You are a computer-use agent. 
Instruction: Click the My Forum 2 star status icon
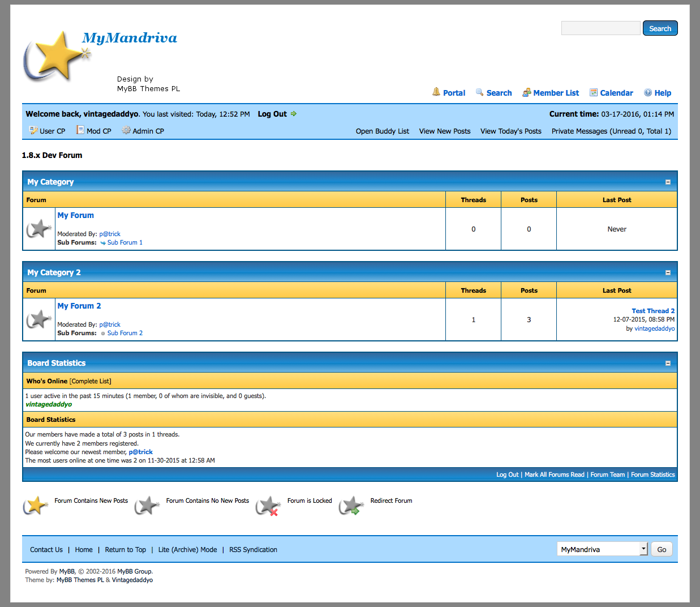click(38, 319)
